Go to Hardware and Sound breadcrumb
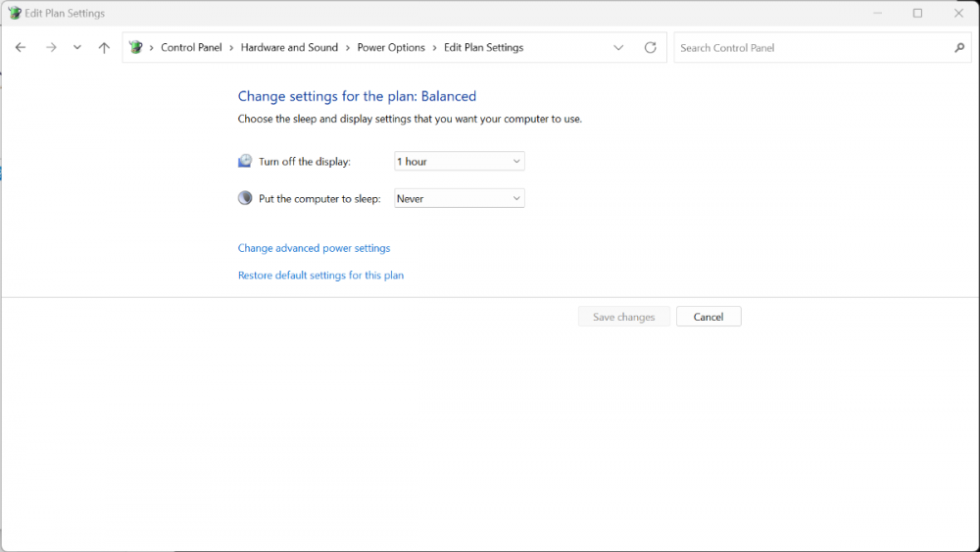 (289, 47)
